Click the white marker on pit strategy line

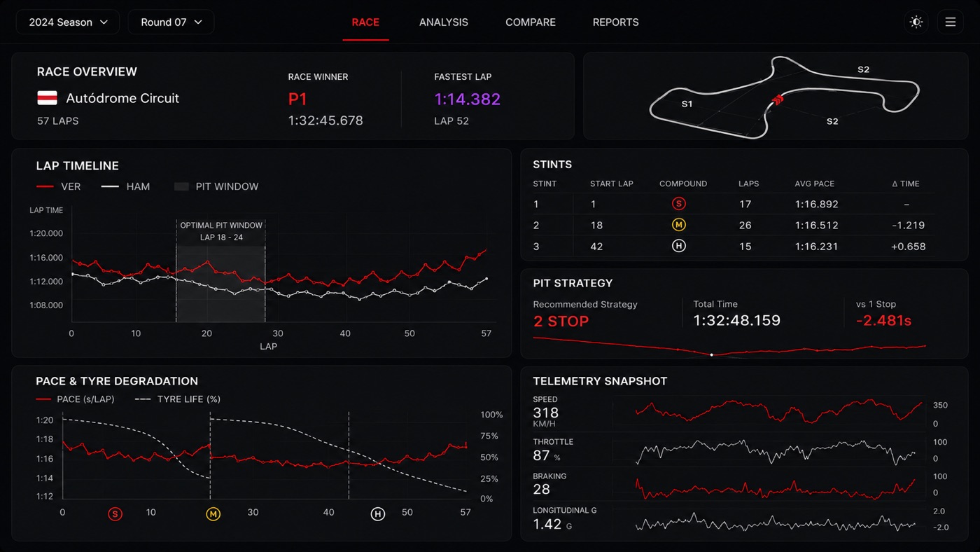point(712,354)
